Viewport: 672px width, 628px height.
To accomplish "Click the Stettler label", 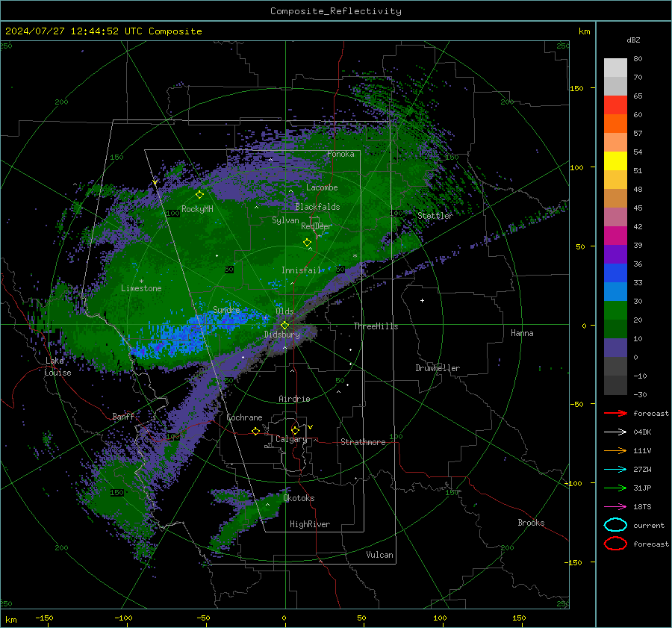I will (x=435, y=216).
